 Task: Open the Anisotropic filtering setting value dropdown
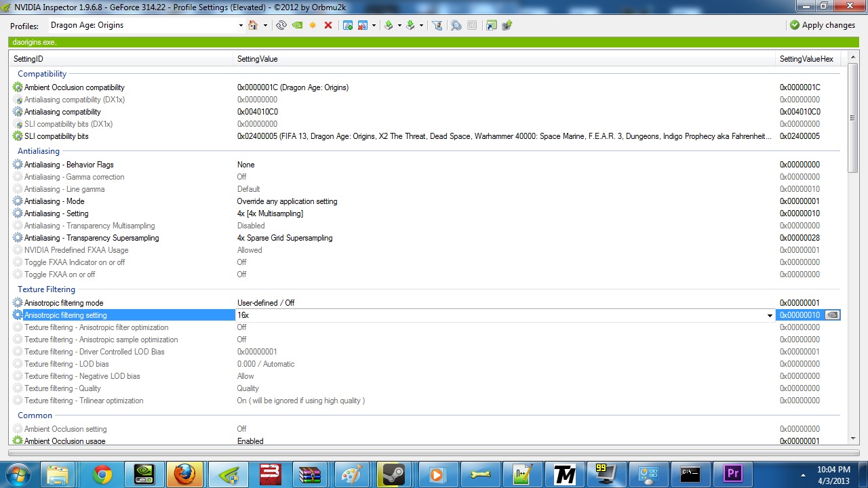(x=770, y=315)
